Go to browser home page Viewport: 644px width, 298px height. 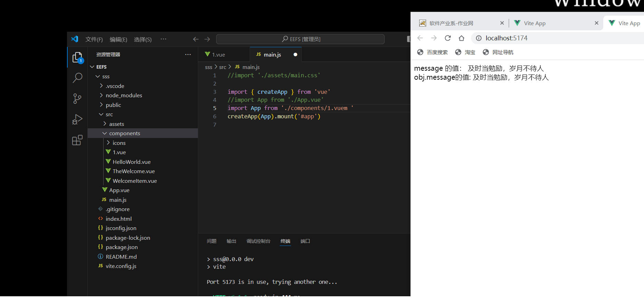462,38
